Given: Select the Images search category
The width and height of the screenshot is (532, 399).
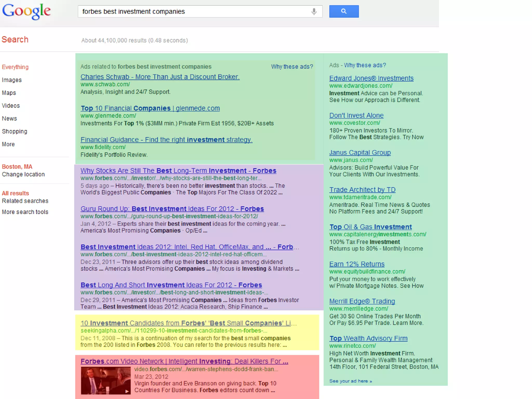Looking at the screenshot, I should (x=12, y=80).
